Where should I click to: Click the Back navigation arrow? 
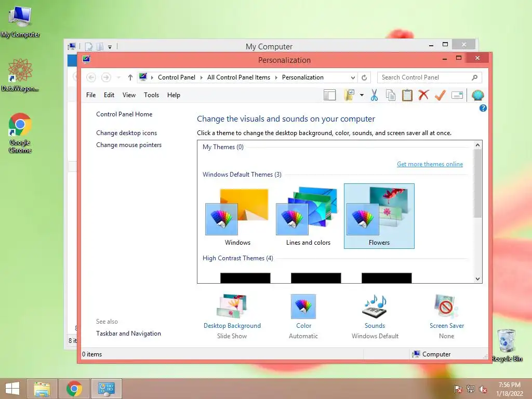click(x=91, y=78)
